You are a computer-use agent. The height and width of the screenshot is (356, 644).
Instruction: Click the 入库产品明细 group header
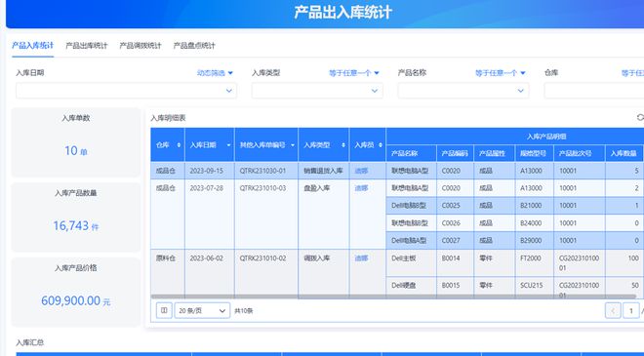[546, 137]
